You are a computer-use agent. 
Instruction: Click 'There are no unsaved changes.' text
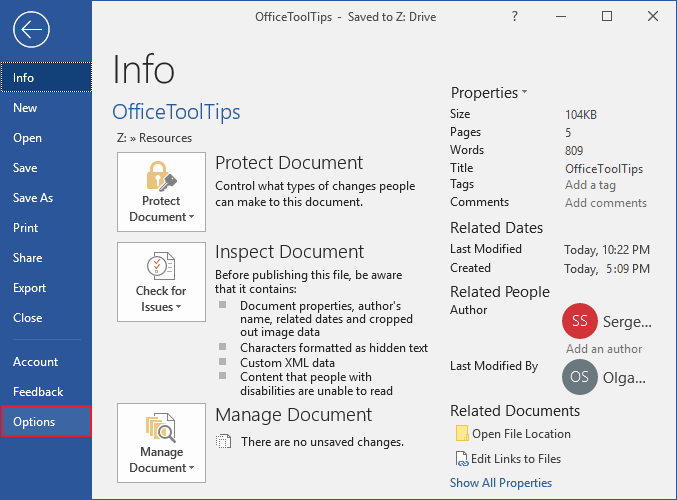[323, 442]
